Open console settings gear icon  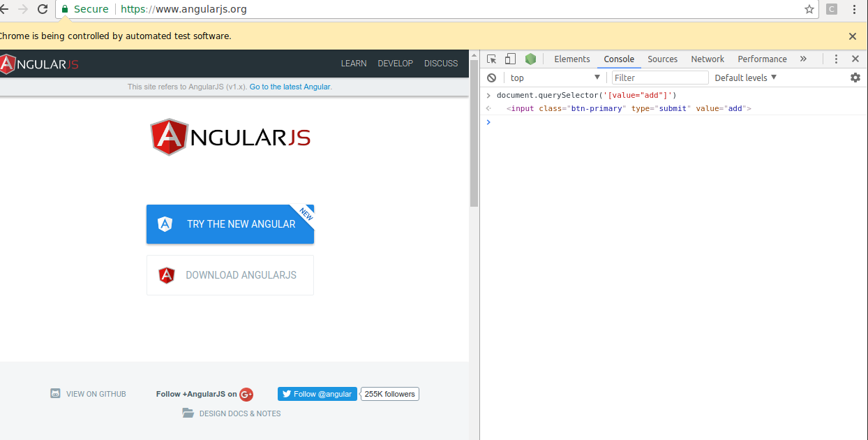855,78
